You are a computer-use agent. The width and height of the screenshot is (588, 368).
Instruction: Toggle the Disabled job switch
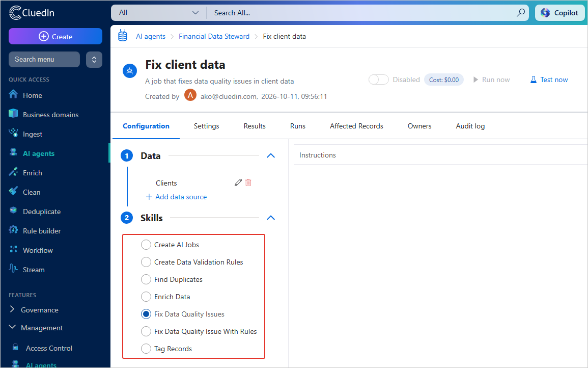click(378, 80)
